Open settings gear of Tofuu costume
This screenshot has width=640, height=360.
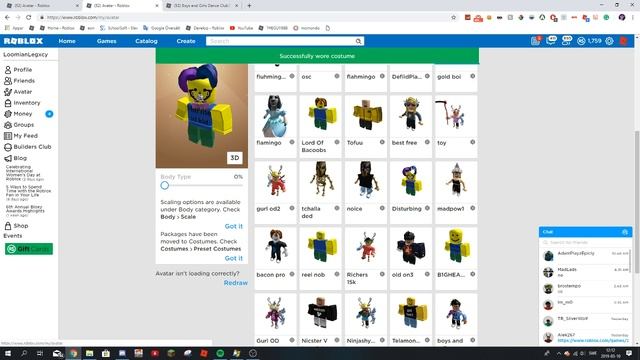pos(382,142)
